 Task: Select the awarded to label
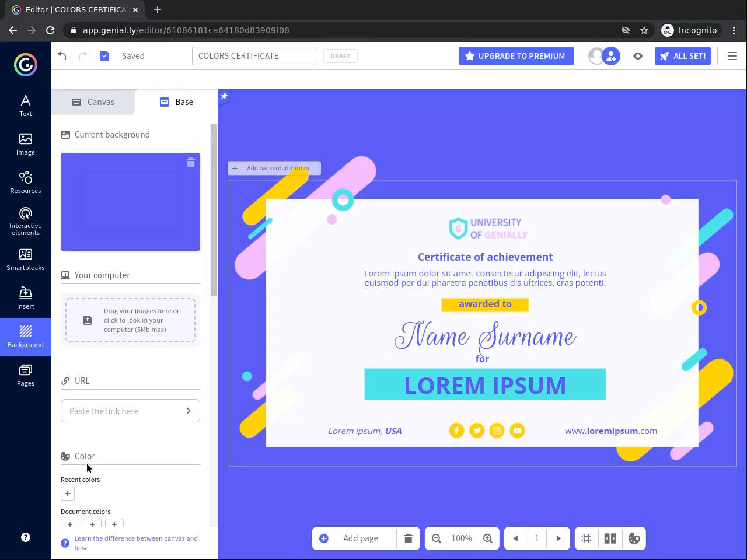(x=485, y=304)
